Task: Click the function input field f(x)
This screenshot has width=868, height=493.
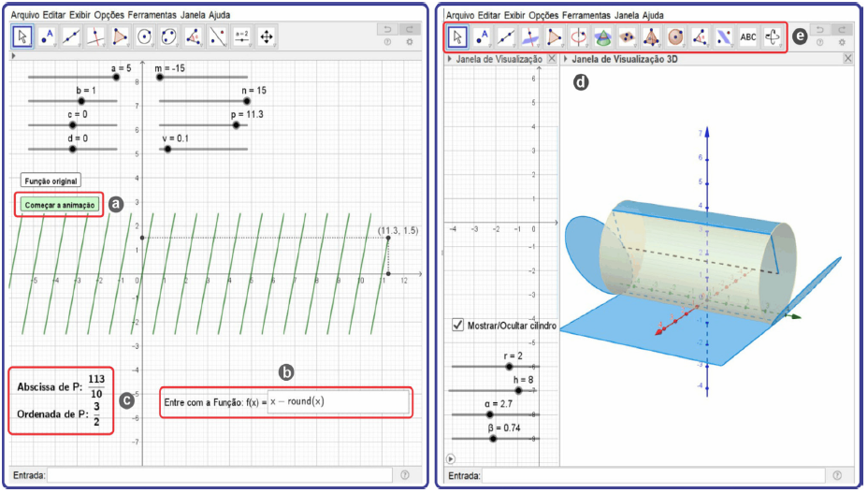Action: click(337, 402)
